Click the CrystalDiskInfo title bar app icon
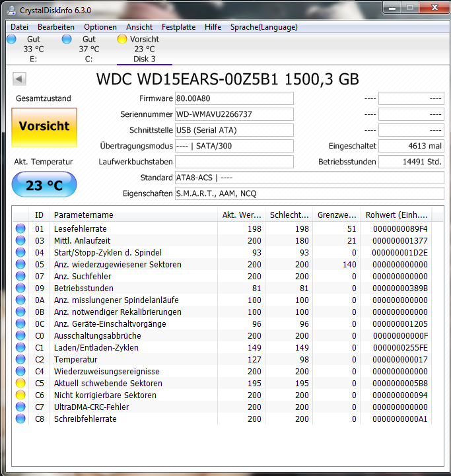The image size is (451, 476). [x=11, y=11]
